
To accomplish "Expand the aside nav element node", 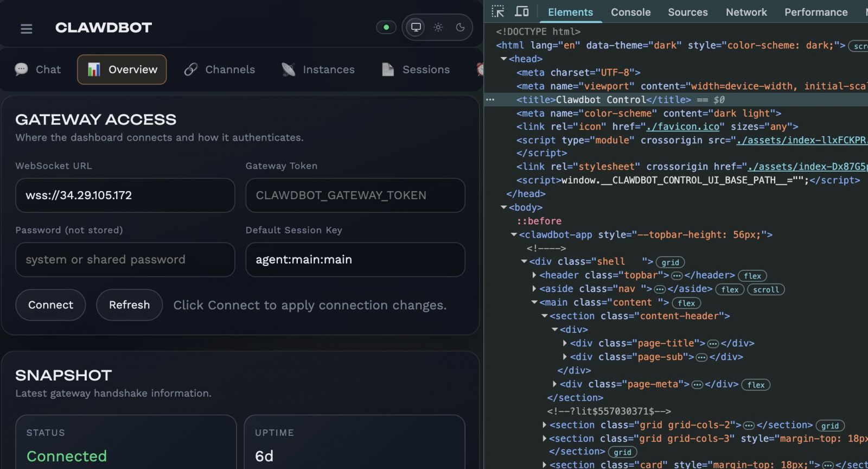I will click(534, 289).
